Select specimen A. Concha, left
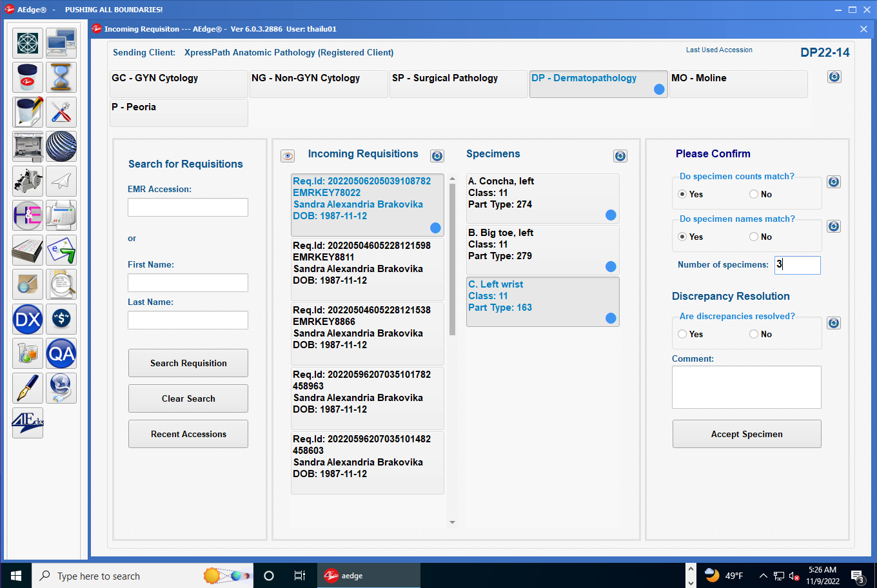This screenshot has width=877, height=588. (x=543, y=199)
